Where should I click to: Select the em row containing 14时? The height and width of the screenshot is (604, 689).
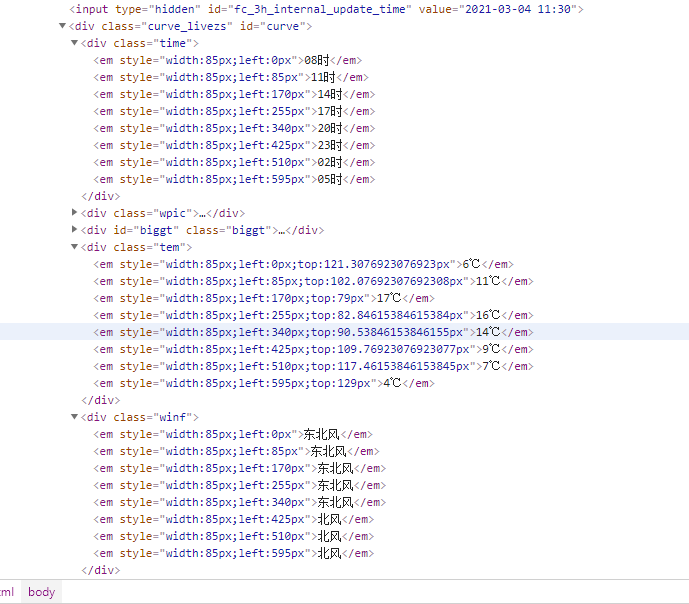point(234,94)
